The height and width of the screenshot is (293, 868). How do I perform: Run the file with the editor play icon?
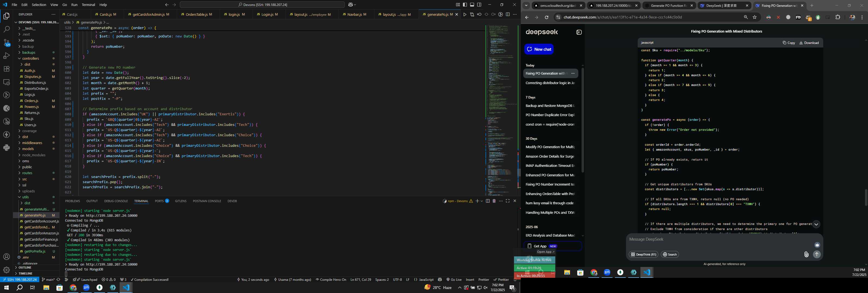tap(465, 14)
